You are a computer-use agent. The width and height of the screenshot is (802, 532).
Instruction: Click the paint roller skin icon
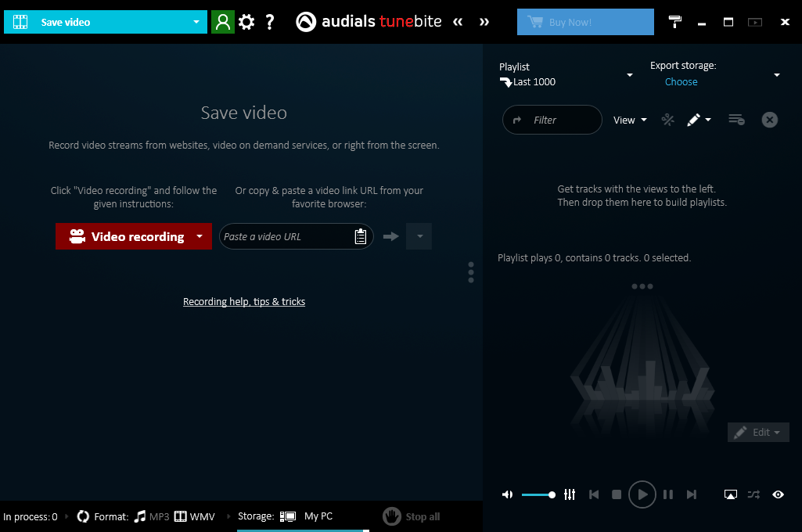(x=674, y=21)
